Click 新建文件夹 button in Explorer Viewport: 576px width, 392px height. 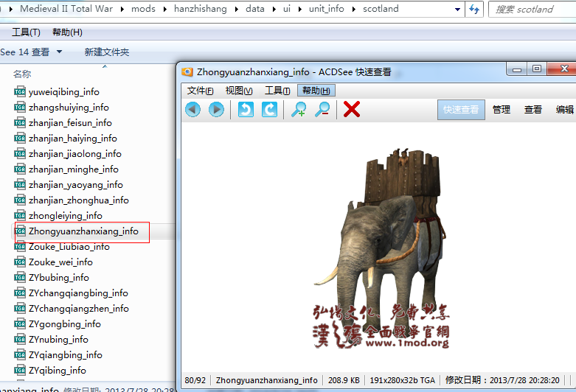(x=107, y=52)
